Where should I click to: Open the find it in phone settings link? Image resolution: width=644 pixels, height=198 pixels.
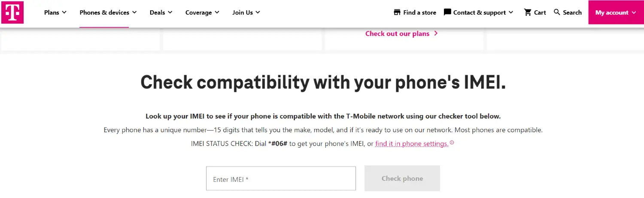(412, 144)
